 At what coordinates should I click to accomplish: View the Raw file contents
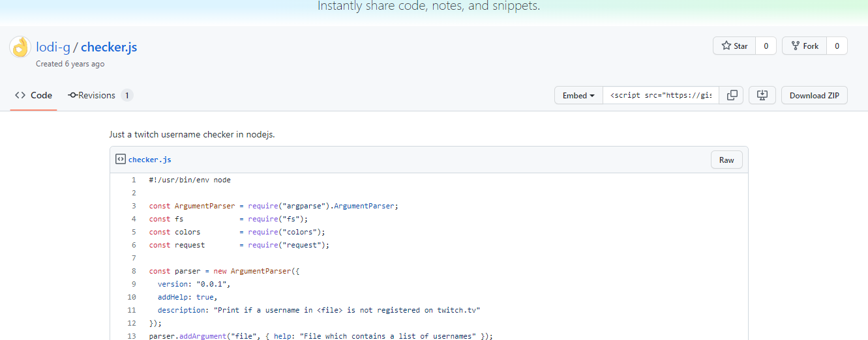point(726,160)
